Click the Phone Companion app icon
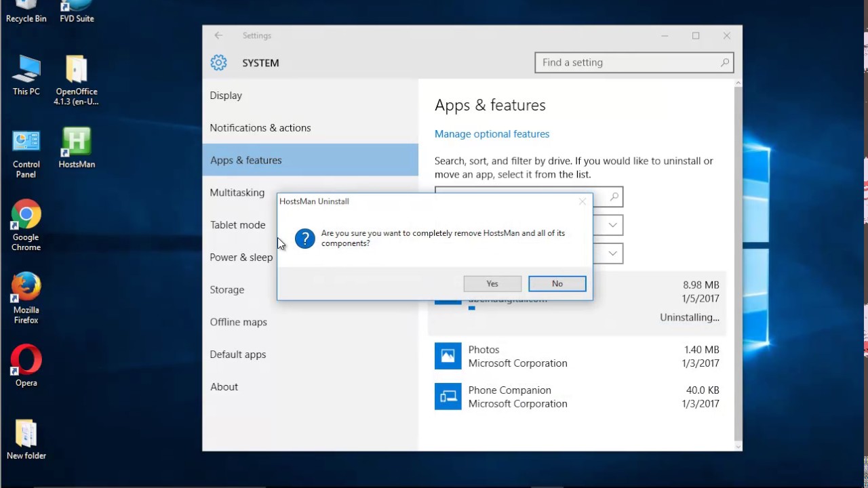 point(448,396)
